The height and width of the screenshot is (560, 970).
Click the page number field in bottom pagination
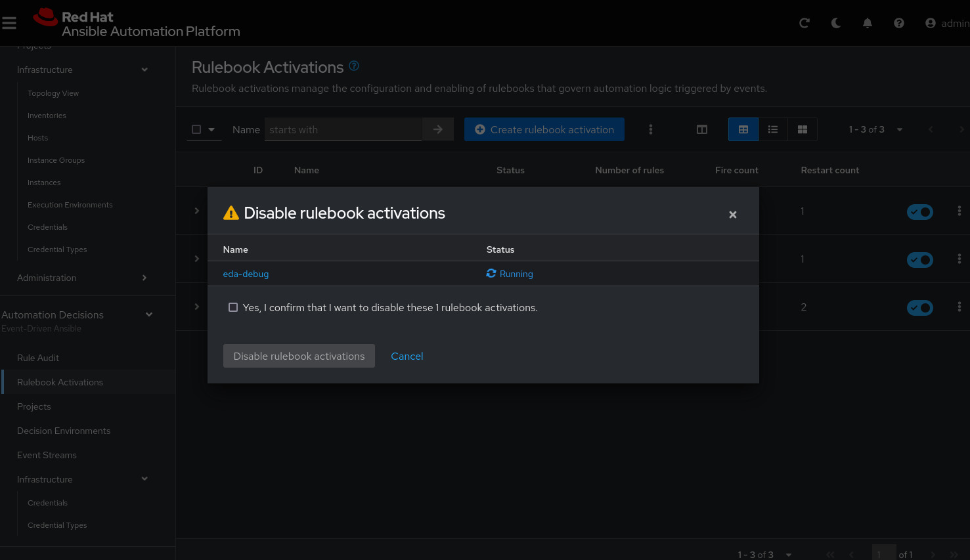click(884, 553)
